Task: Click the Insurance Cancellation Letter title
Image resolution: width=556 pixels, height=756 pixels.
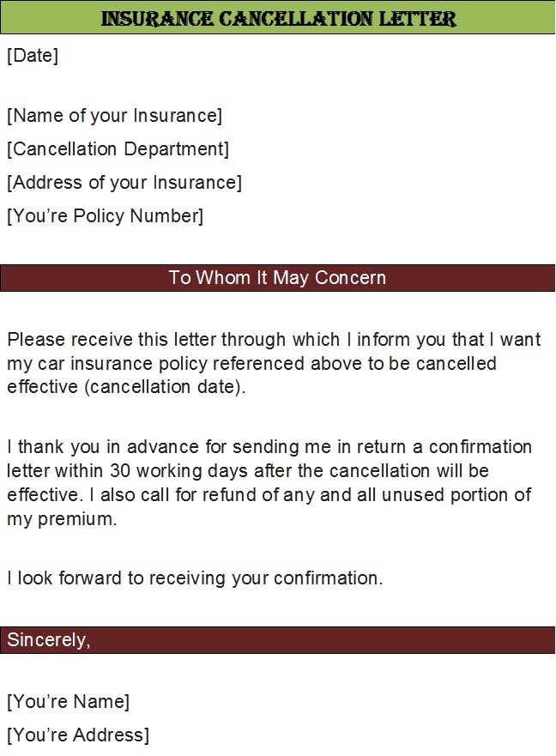Action: [x=278, y=18]
